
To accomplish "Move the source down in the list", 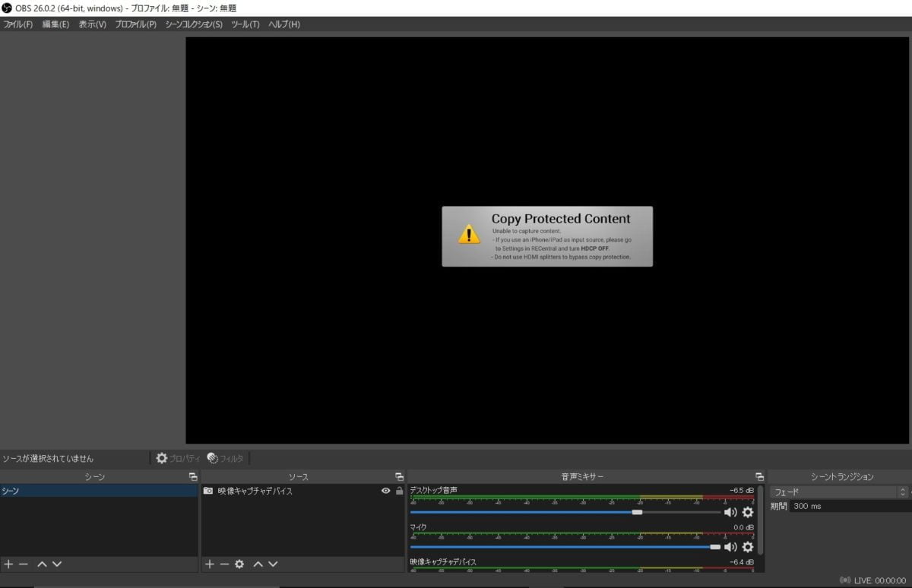I will click(x=273, y=564).
